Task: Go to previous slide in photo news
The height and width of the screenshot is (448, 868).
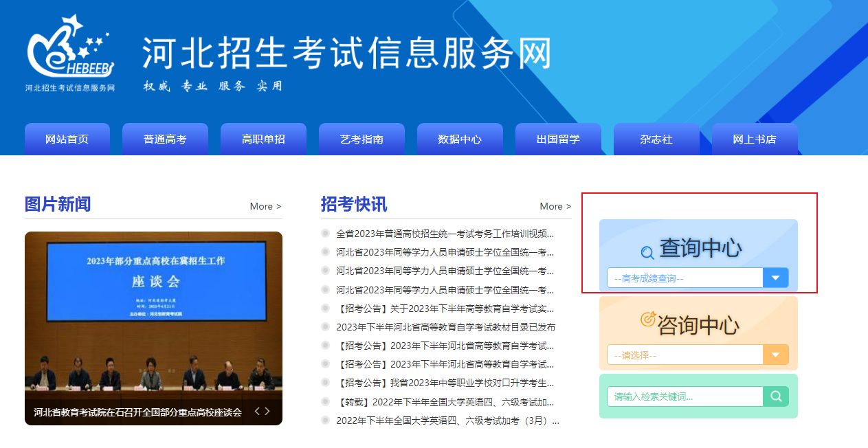Action: pyautogui.click(x=257, y=411)
